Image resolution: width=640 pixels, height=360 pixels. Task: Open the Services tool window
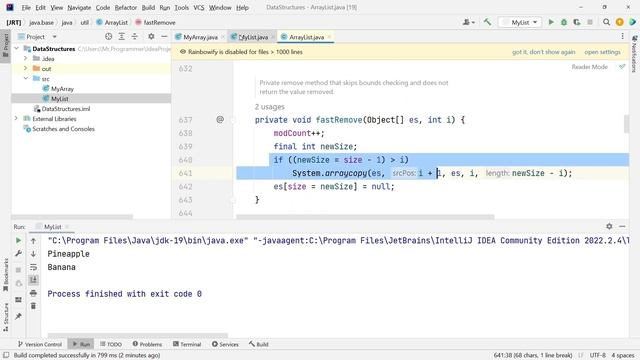225,344
